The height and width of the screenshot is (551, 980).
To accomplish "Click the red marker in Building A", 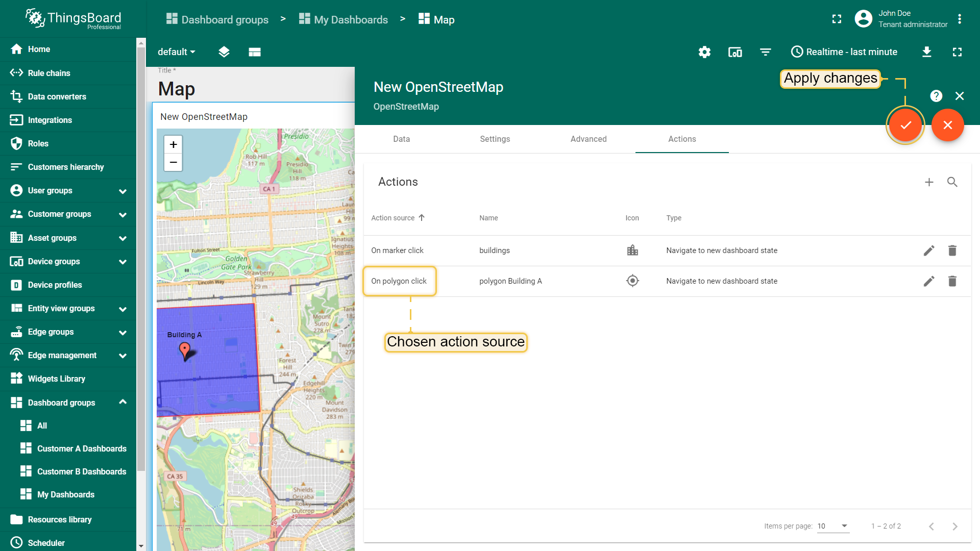I will [x=185, y=350].
